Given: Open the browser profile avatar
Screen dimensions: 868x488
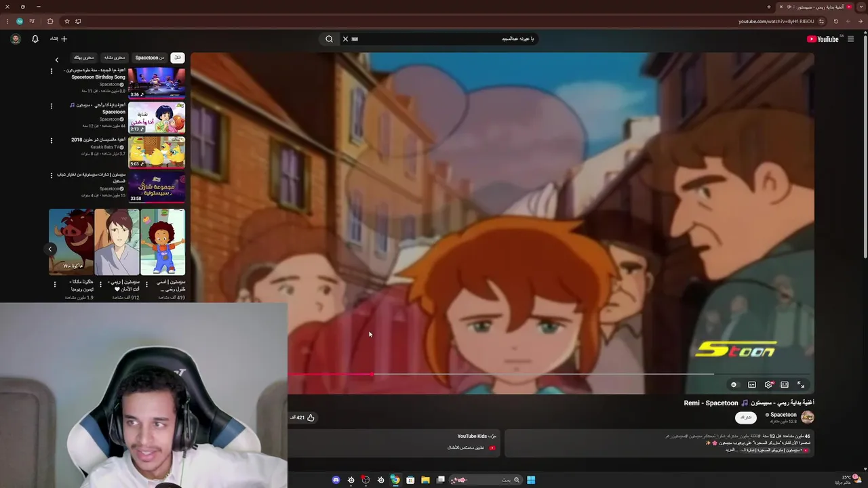Looking at the screenshot, I should click(20, 21).
